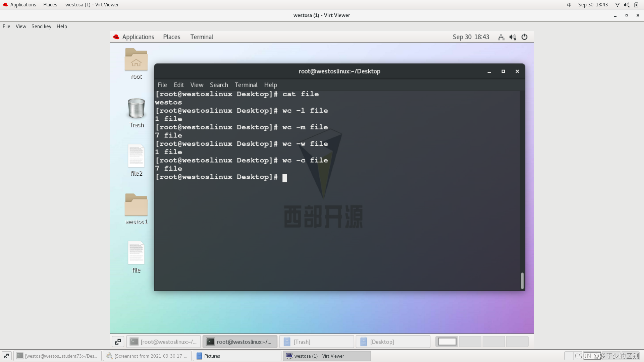Switch to the second workspace in the pager

tap(470, 342)
